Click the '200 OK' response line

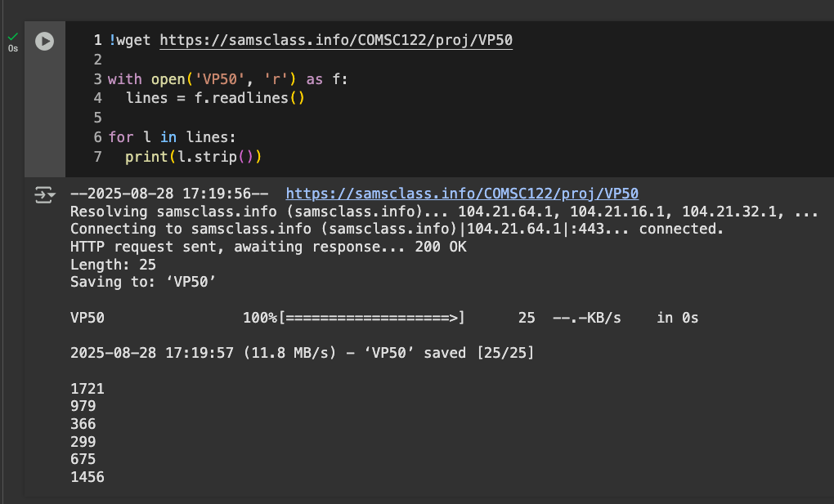point(268,247)
